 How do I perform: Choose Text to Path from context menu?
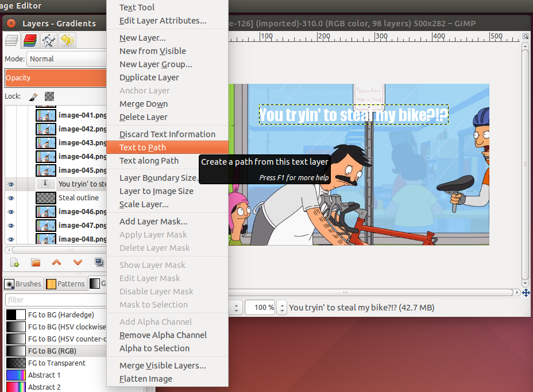(x=167, y=148)
